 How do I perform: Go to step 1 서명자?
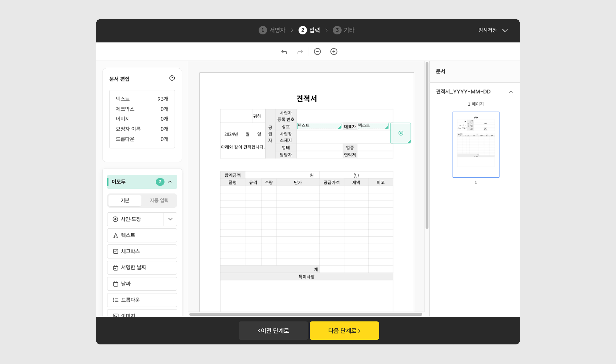272,30
